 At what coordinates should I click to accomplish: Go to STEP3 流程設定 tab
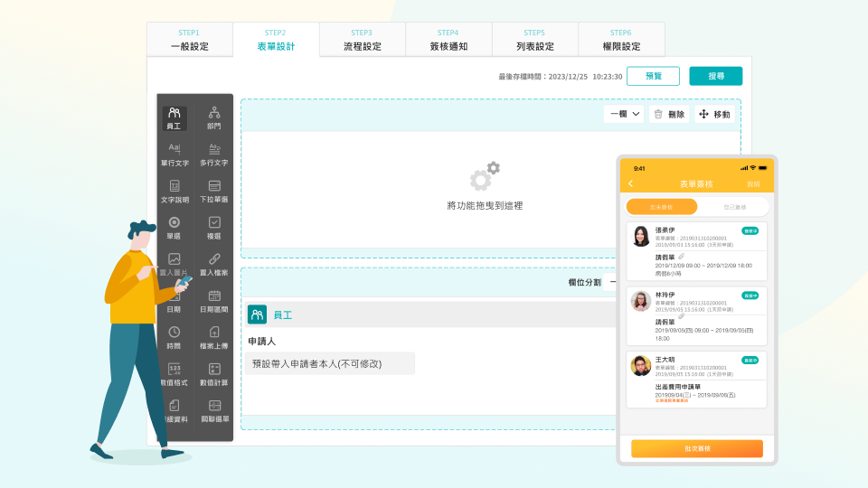362,40
